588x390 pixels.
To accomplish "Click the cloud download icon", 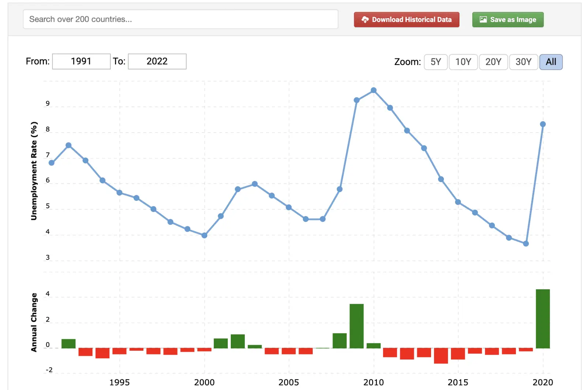I will point(365,20).
